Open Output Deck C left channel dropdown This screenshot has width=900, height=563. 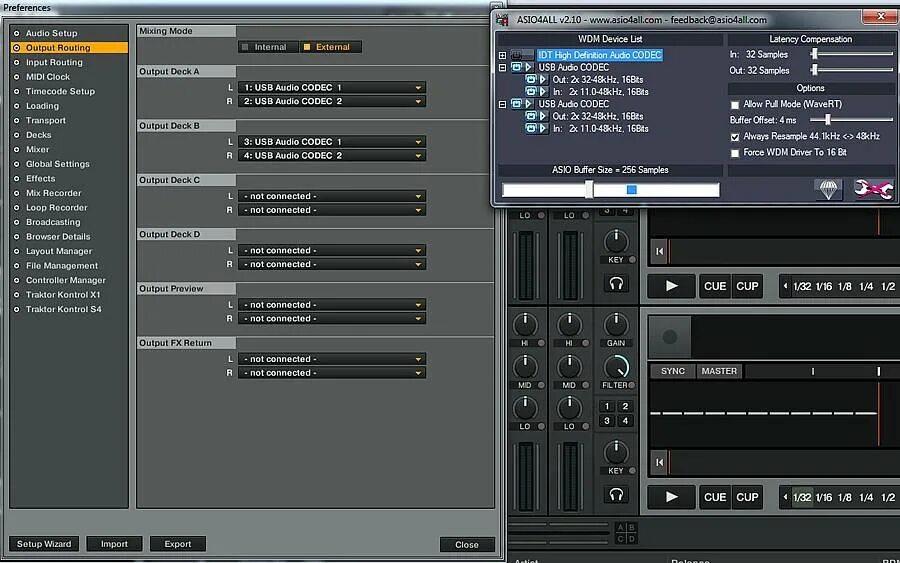coord(332,196)
